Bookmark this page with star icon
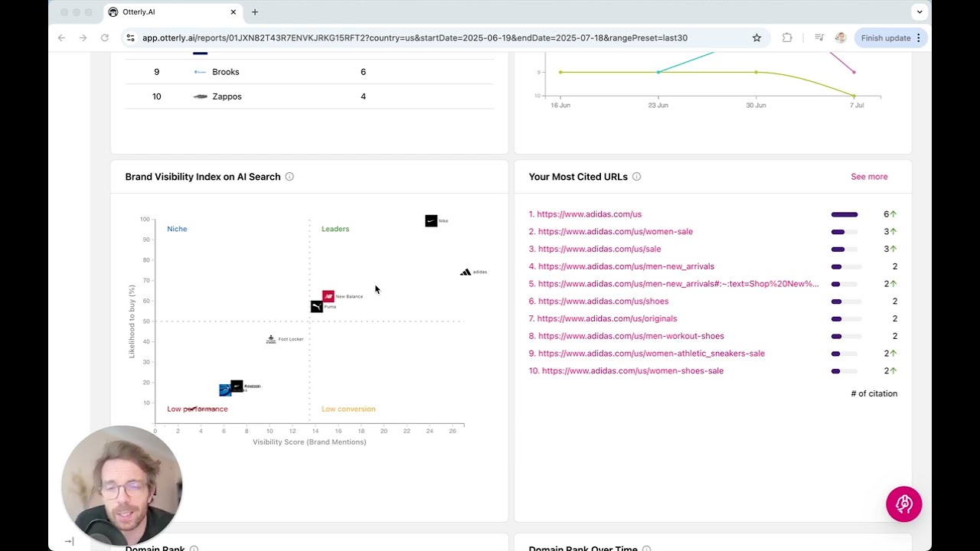Screen dimensions: 980x551 (x=756, y=37)
